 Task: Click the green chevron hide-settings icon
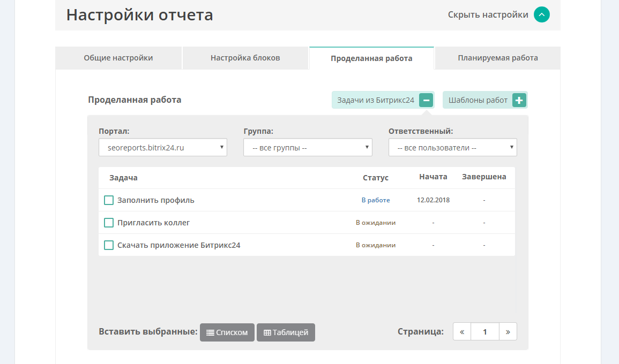tap(541, 15)
